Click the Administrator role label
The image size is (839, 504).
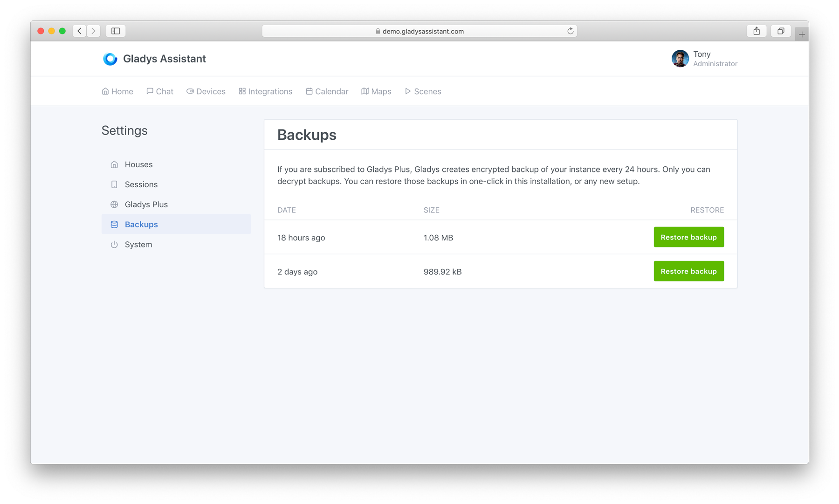[x=715, y=64]
